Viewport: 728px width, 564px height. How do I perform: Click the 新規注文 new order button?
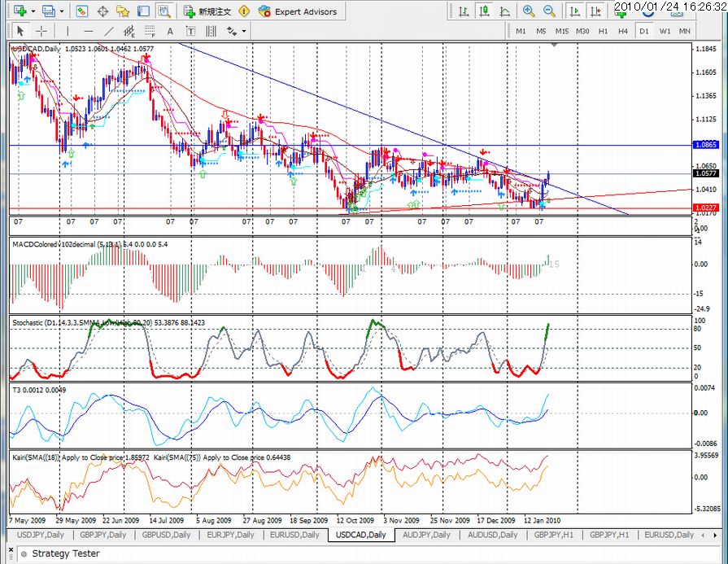208,11
